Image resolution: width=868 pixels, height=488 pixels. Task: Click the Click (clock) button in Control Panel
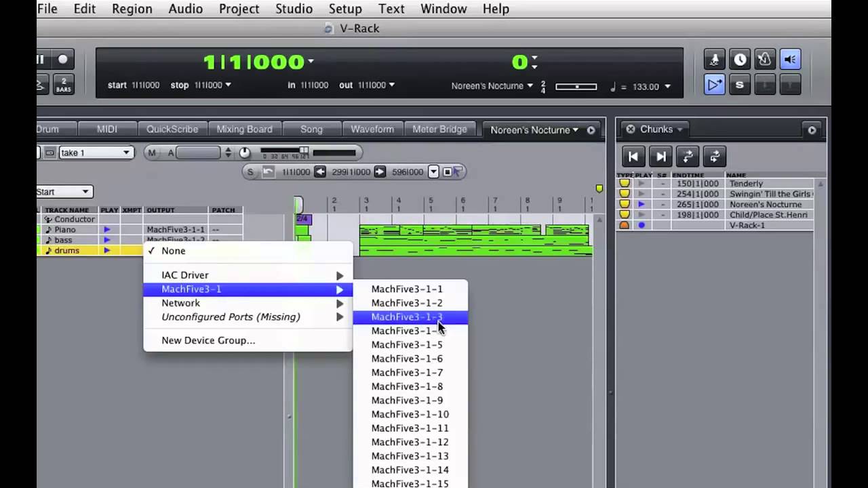740,60
